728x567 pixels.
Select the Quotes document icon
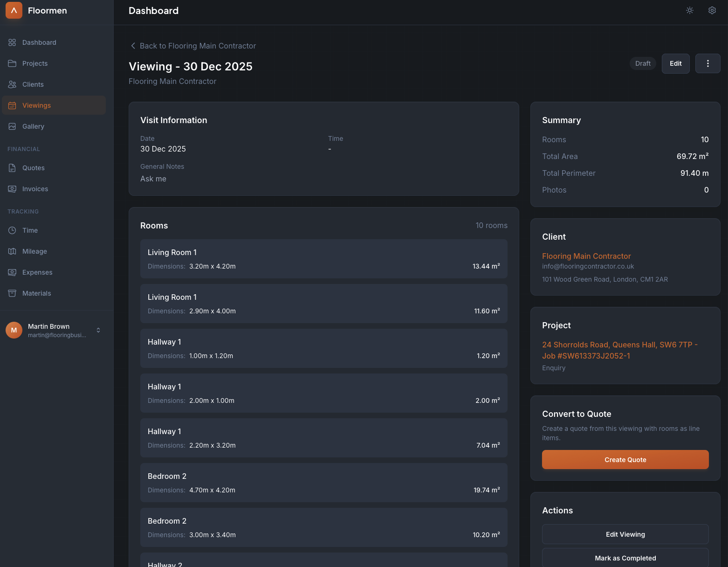coord(13,167)
